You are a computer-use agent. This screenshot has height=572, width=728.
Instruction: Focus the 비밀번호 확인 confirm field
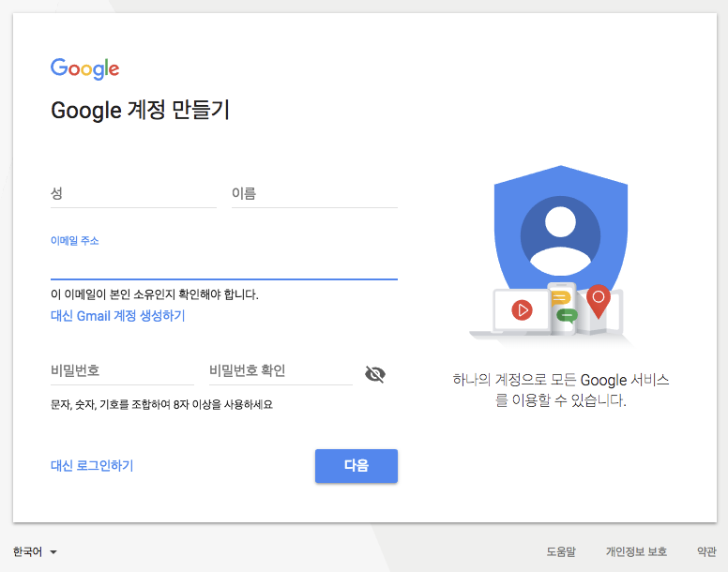[x=281, y=370]
